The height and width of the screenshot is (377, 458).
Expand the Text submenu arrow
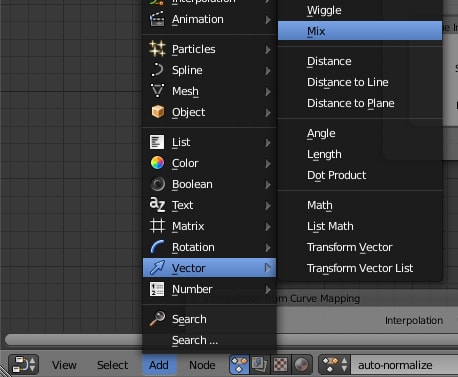pyautogui.click(x=268, y=206)
